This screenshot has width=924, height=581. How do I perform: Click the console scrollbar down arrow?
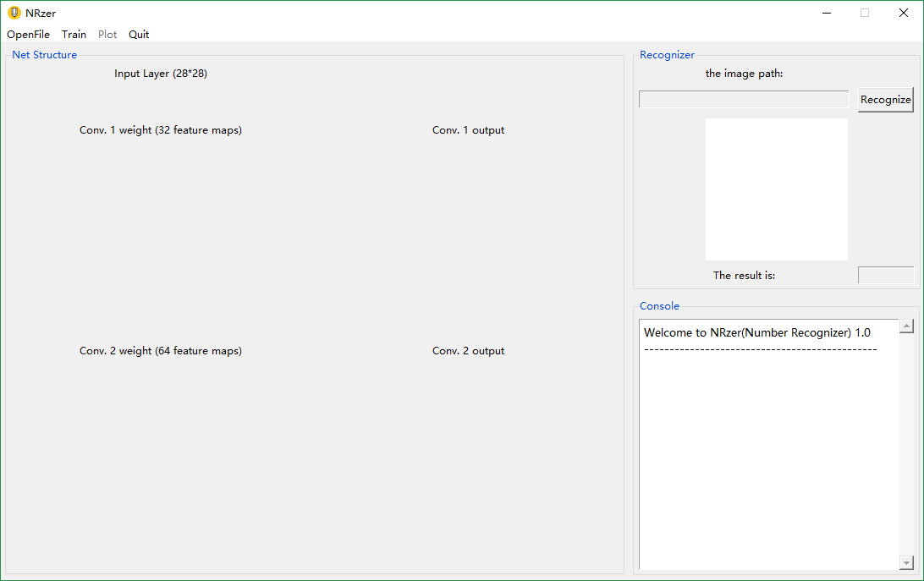point(906,562)
